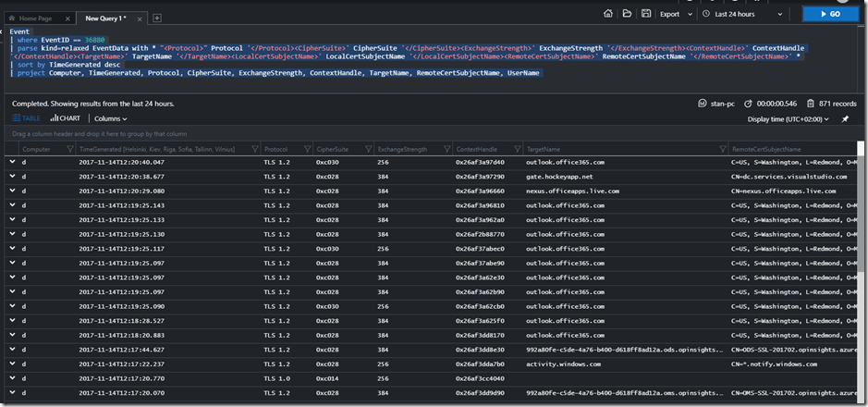Run the query with the GO button
Screen dimensions: 868x407
pyautogui.click(x=832, y=15)
